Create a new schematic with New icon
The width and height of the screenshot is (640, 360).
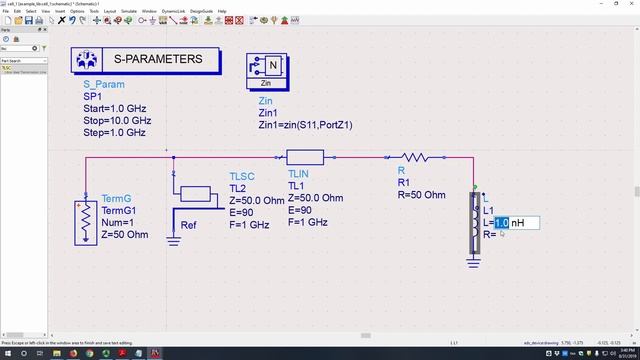8,20
